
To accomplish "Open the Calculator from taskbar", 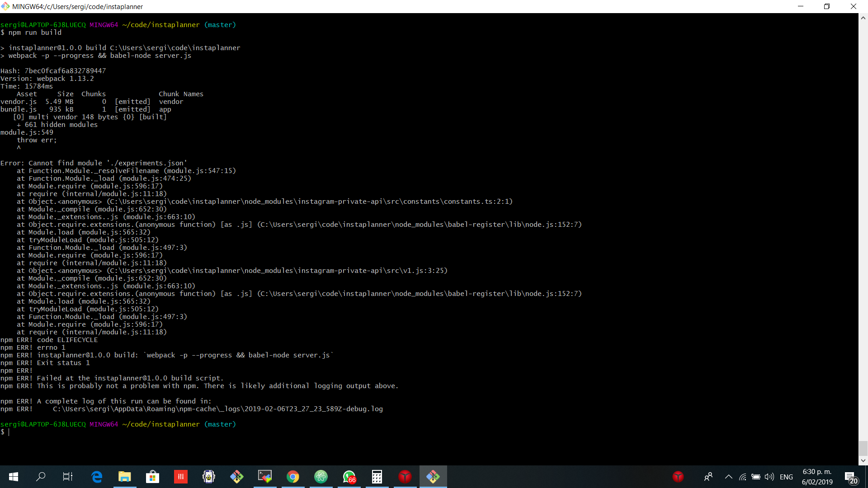I will (377, 477).
